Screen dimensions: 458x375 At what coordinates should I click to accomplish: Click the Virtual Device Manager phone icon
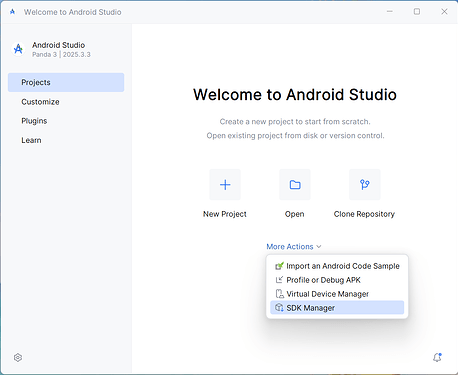tap(279, 294)
